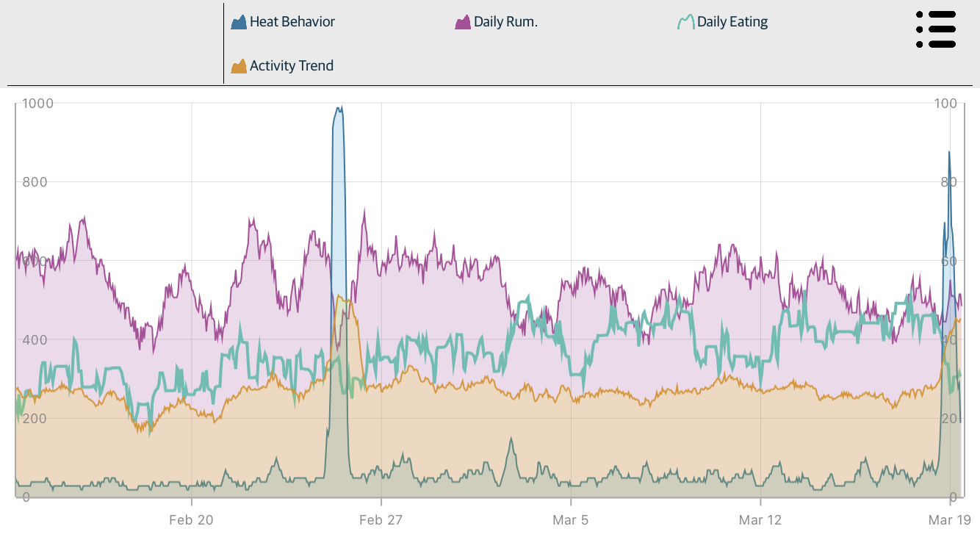
Task: Open the chart list menu icon
Action: point(936,29)
